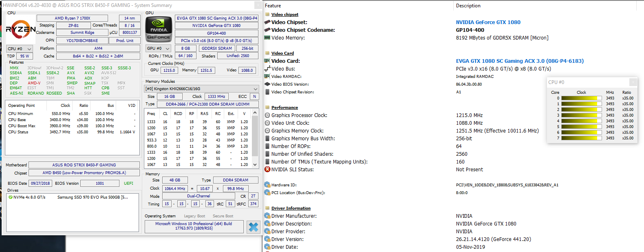Click the icon beside Video Chipset Revision
The width and height of the screenshot is (644, 252).
click(x=267, y=92)
